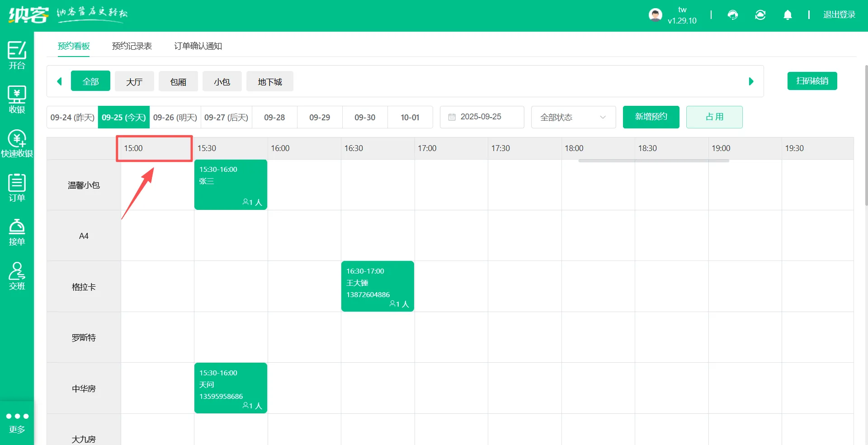Switch to the 预约记录表 tab
The height and width of the screenshot is (445, 868).
point(132,46)
